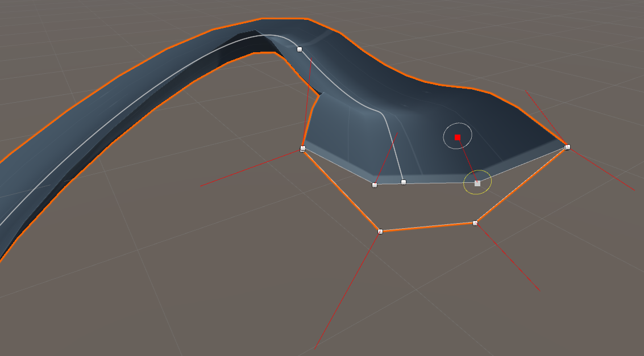Select the red square gizmo handle
Screen dimensions: 644x356
(x=456, y=137)
